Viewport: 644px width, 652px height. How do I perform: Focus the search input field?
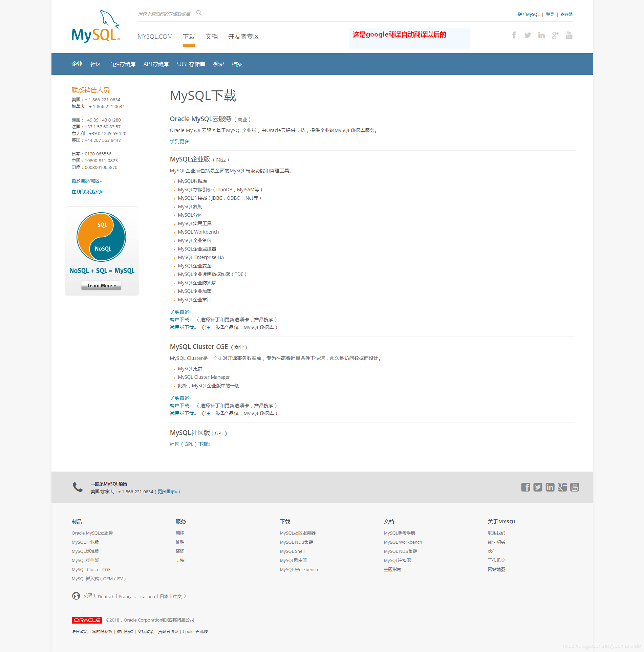pos(165,14)
